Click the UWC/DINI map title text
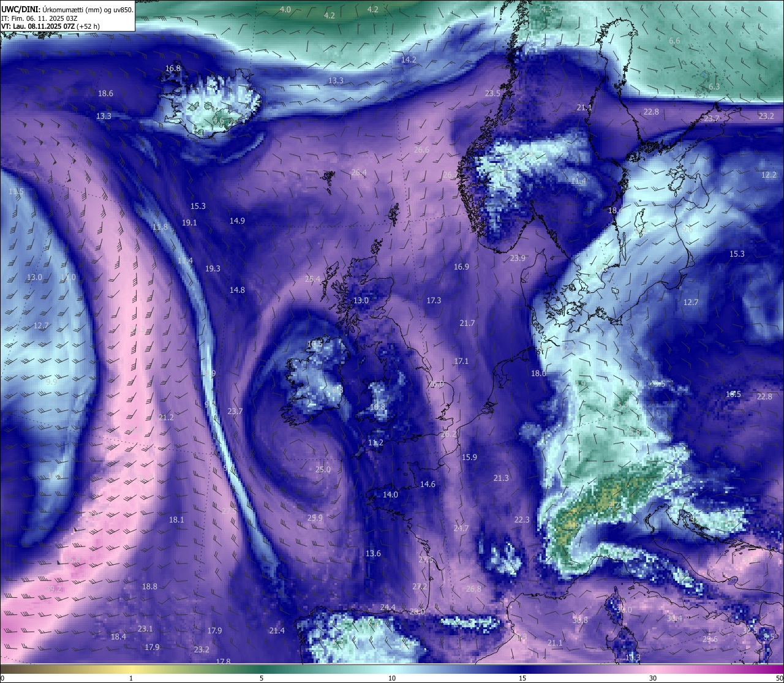Screen dimensions: 784x683 tap(67, 9)
